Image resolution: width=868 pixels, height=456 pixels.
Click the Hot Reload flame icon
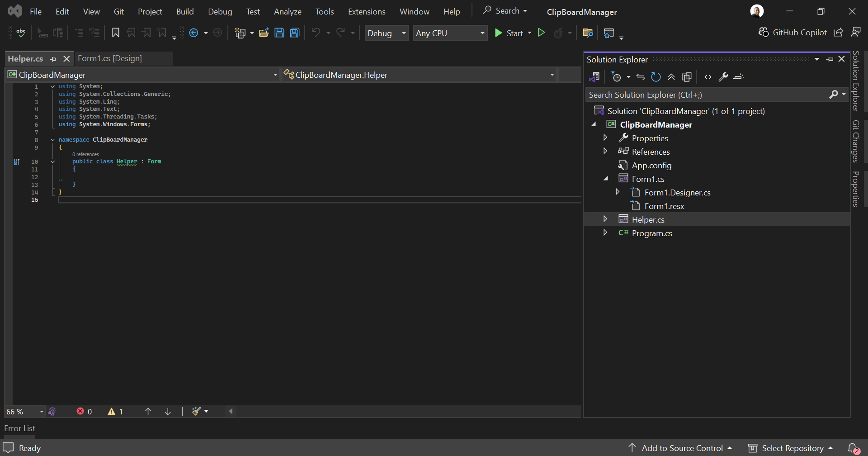(559, 33)
